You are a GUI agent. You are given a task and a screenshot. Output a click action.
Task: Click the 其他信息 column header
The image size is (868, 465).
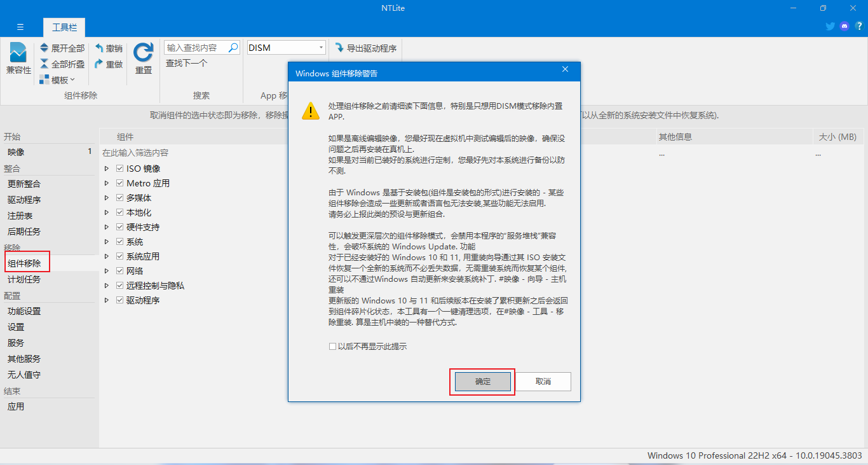tap(675, 137)
